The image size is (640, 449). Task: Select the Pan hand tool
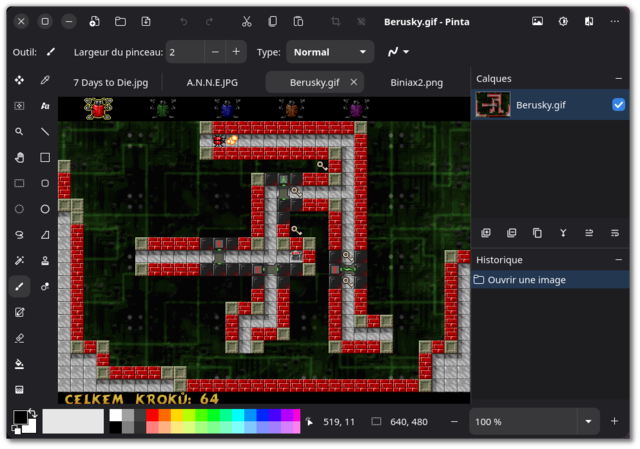(19, 158)
